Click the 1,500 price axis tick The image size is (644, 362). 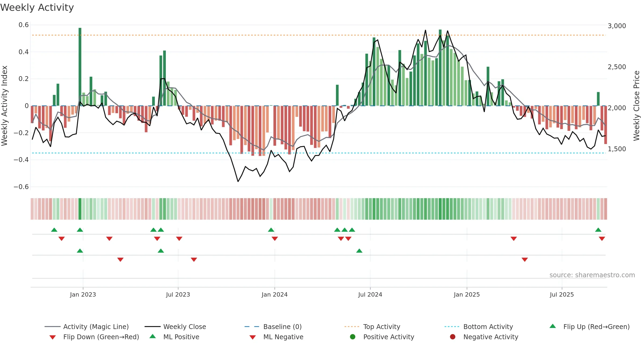point(617,149)
